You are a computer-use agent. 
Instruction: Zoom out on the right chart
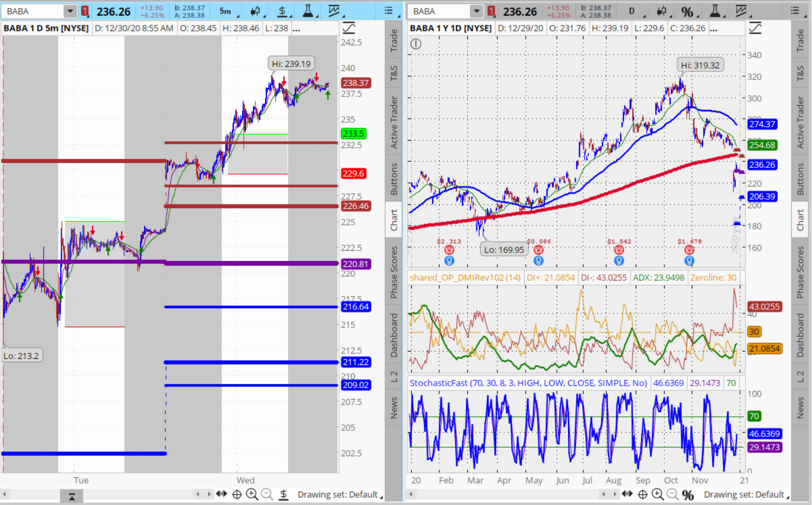pos(672,494)
